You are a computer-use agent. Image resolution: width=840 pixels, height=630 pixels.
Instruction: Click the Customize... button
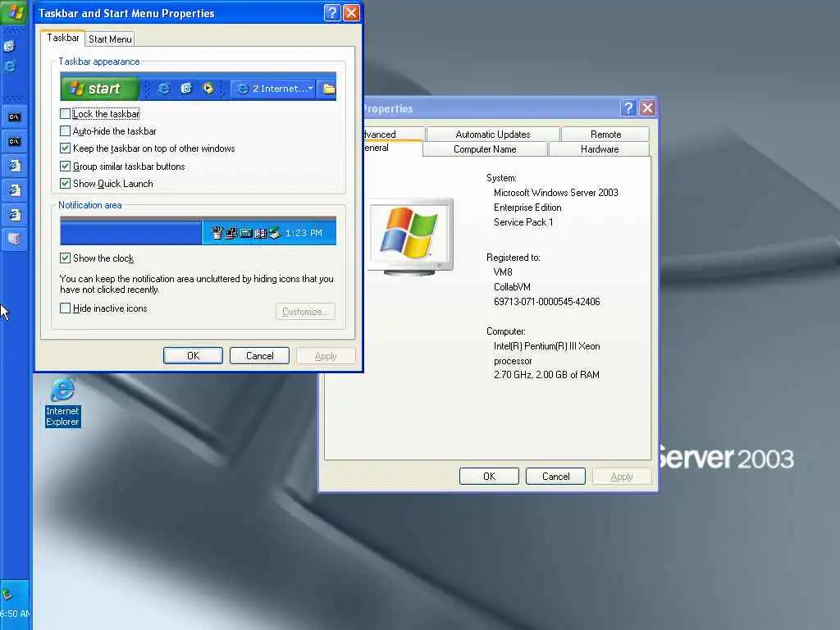pos(305,311)
